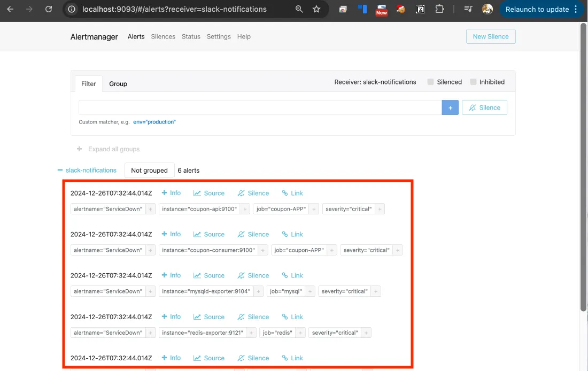Open the browser extensions puzzle icon
Screen dimensions: 588x371
point(439,9)
